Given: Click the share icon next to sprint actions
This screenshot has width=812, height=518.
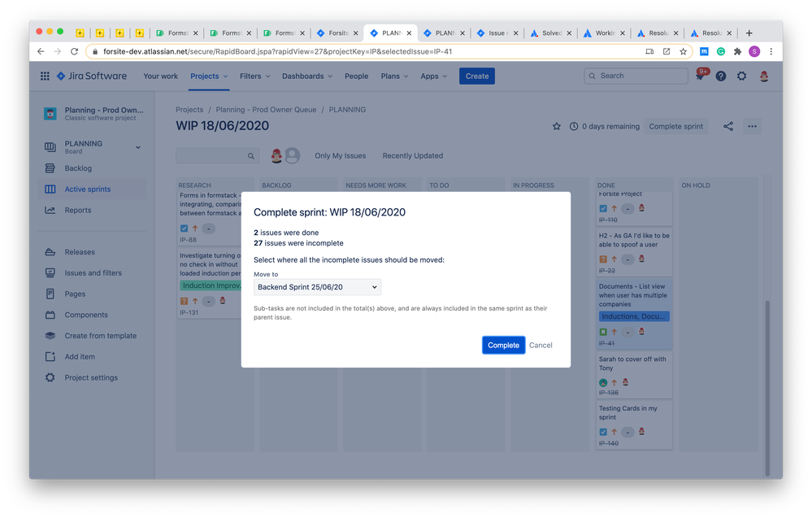Looking at the screenshot, I should (x=727, y=126).
